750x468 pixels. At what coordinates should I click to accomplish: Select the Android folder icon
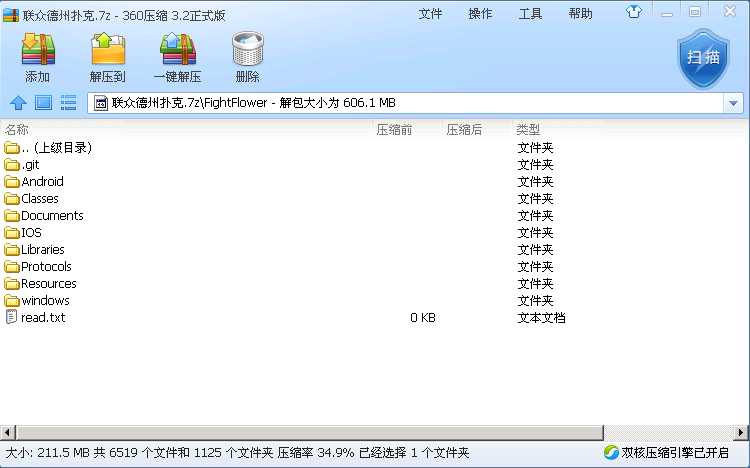pyautogui.click(x=11, y=182)
